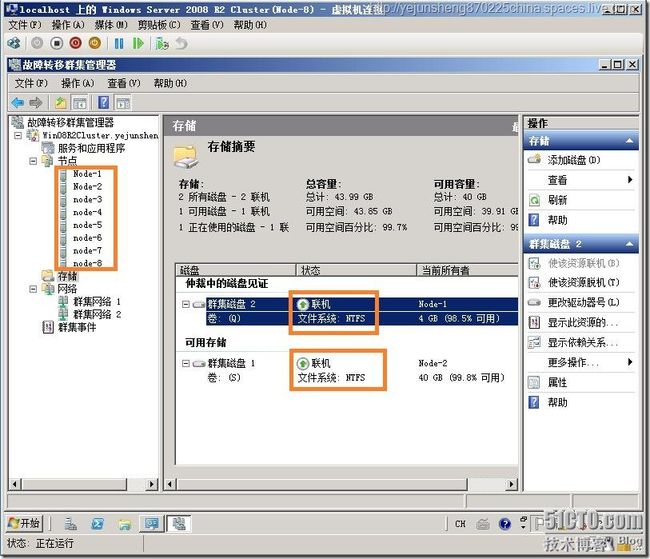
Task: Click 属性 action
Action: point(557,382)
